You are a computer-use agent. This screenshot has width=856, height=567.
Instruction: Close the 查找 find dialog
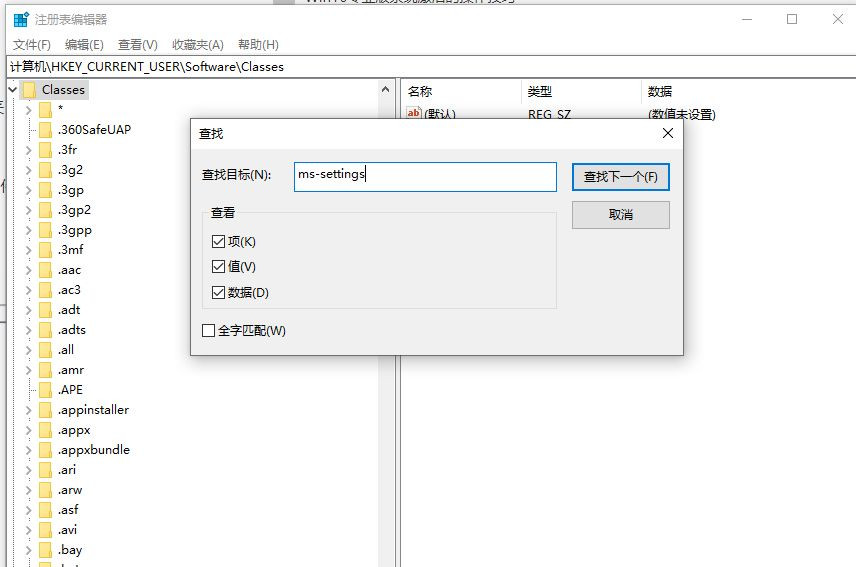pos(668,133)
